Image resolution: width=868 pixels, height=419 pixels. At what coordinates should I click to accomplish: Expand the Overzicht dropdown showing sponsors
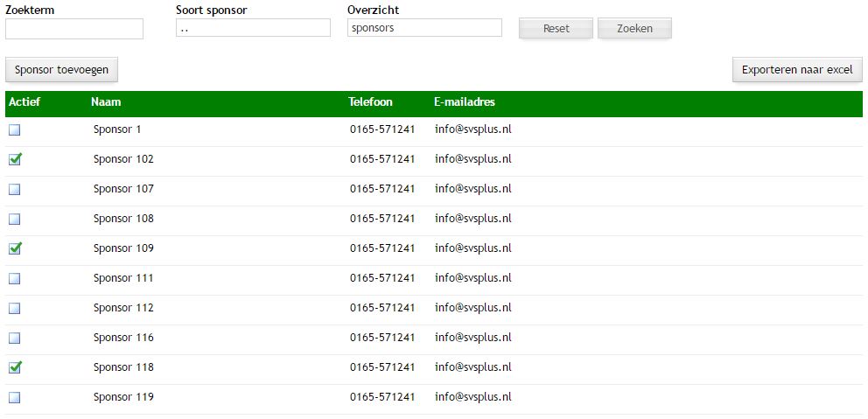424,28
